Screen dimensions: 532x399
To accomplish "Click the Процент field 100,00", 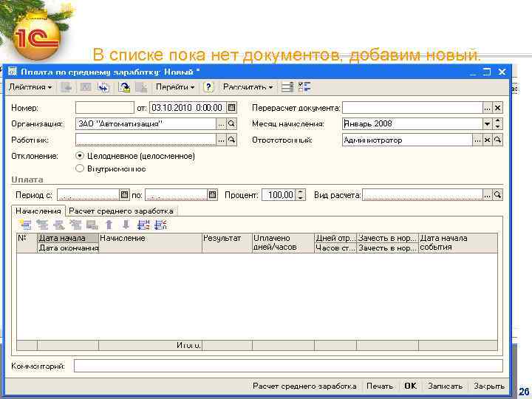I will tap(279, 195).
